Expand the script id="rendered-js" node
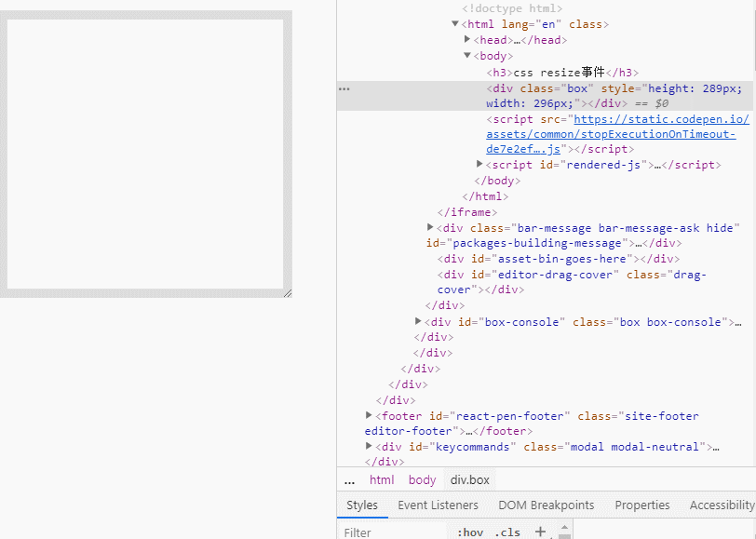756x539 pixels. pyautogui.click(x=479, y=164)
